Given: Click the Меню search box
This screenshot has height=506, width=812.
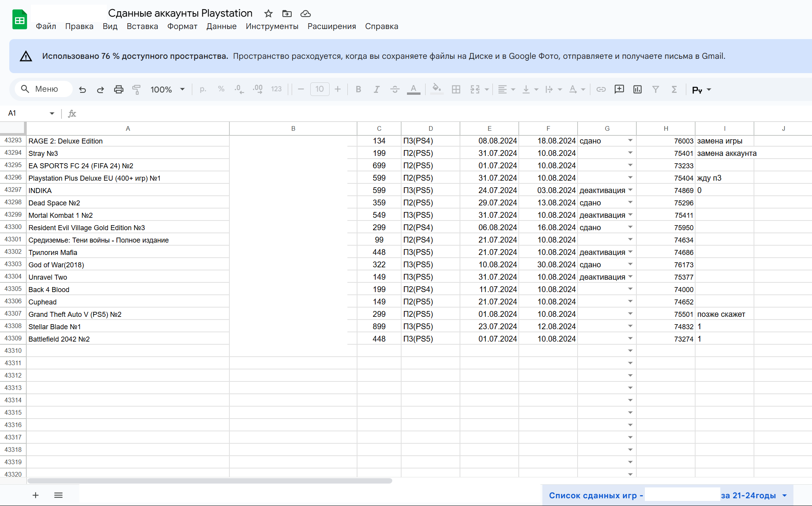Looking at the screenshot, I should [44, 89].
